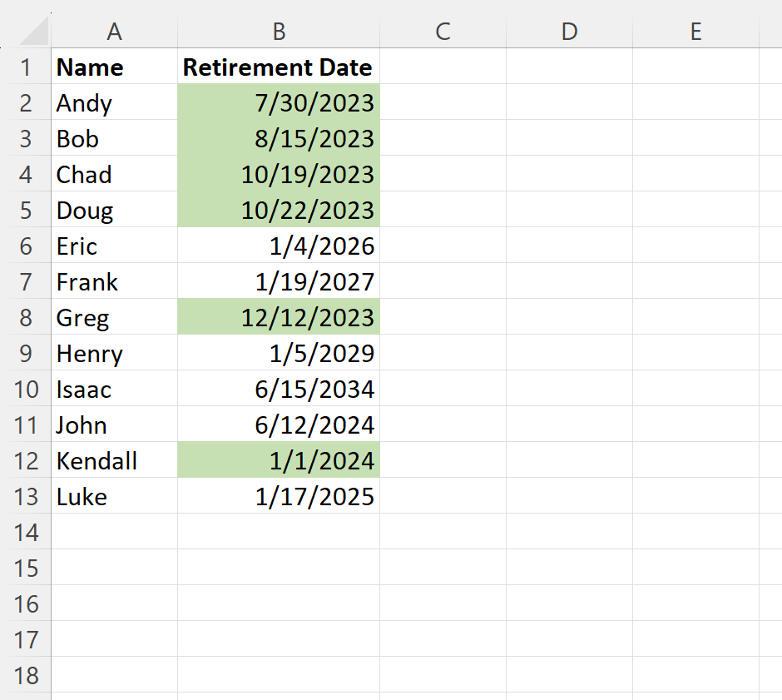782x700 pixels.
Task: Select row 1 header
Action: [x=27, y=67]
